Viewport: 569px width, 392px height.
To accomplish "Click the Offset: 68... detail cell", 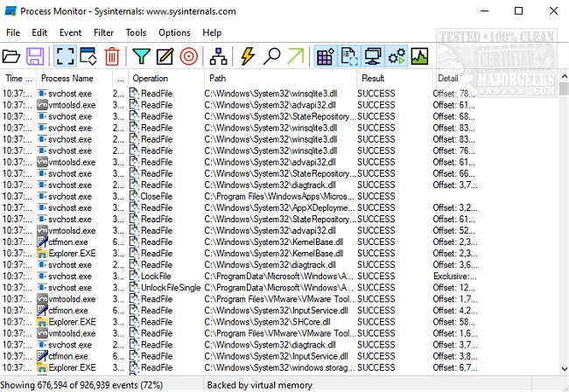I will [454, 116].
